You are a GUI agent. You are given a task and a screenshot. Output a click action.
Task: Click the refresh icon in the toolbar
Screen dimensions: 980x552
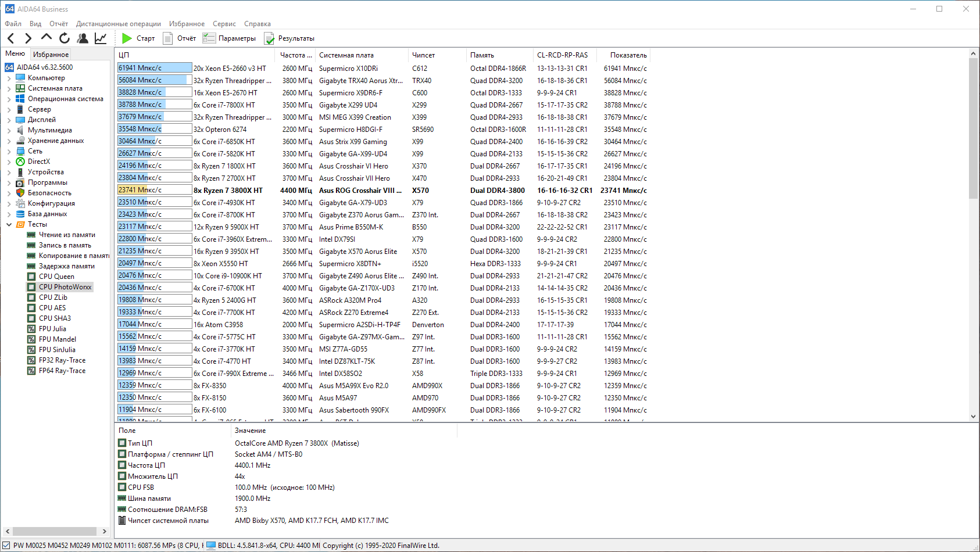[x=65, y=38]
